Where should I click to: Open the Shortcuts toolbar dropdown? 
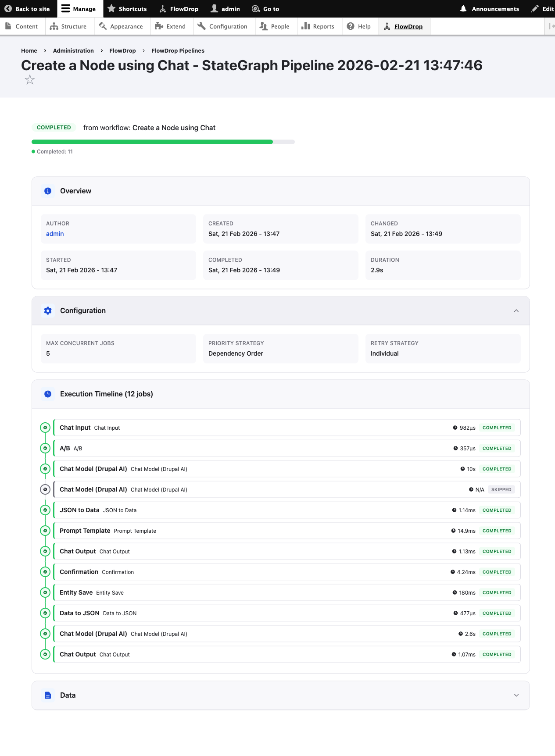127,9
